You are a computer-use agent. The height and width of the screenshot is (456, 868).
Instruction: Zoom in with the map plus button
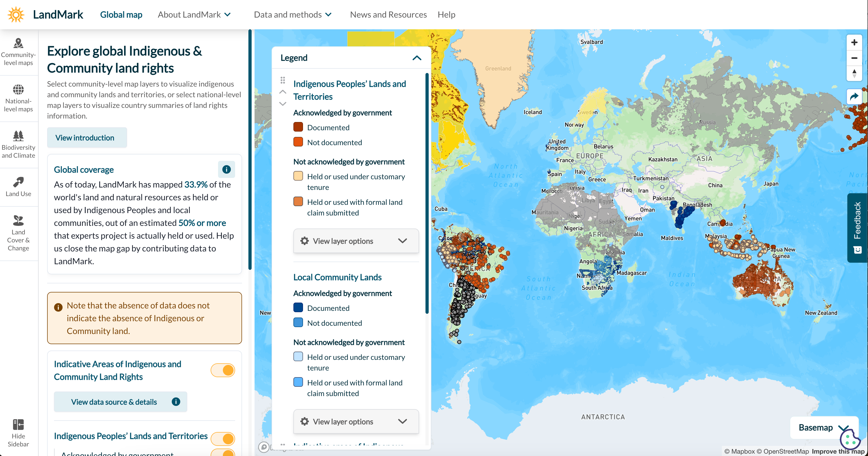(854, 42)
